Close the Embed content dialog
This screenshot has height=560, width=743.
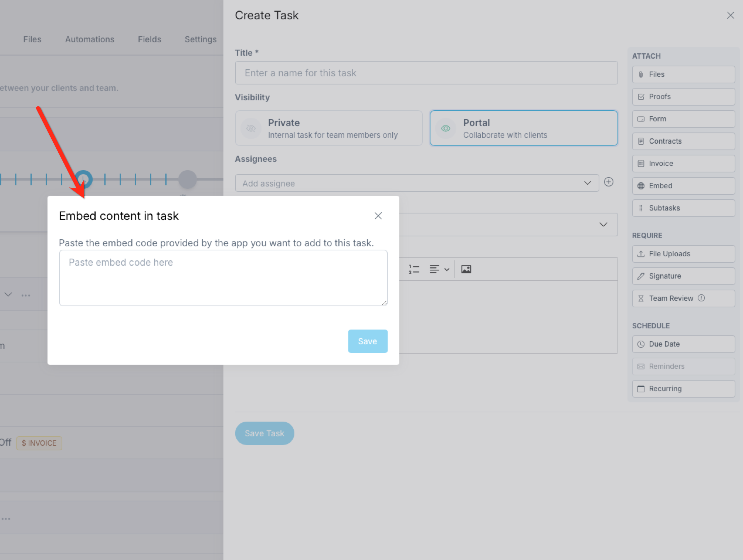378,216
